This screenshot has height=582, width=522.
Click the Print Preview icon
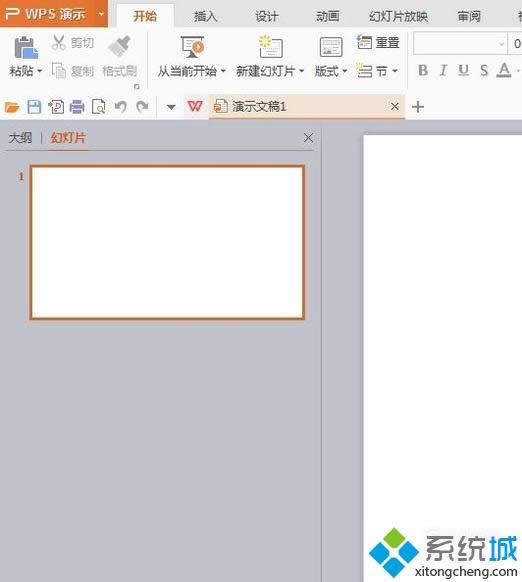click(x=99, y=107)
